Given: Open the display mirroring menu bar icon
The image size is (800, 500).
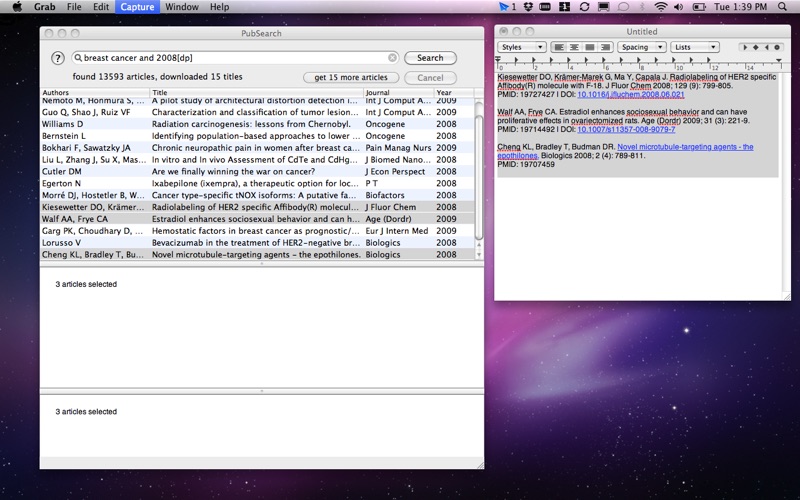Looking at the screenshot, I should click(604, 7).
